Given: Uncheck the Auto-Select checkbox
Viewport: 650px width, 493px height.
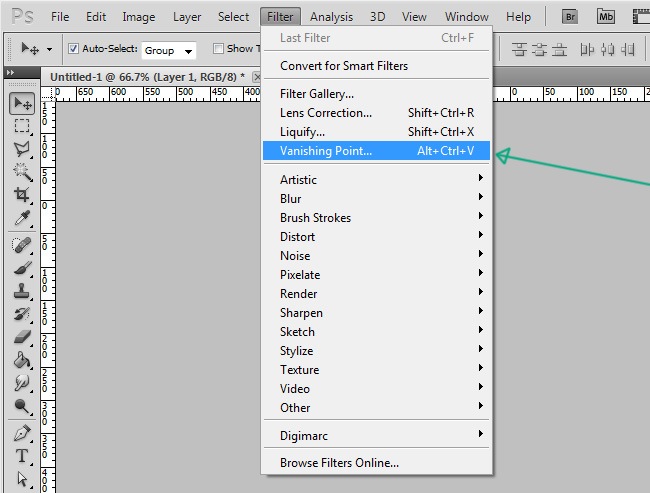Looking at the screenshot, I should (x=73, y=49).
